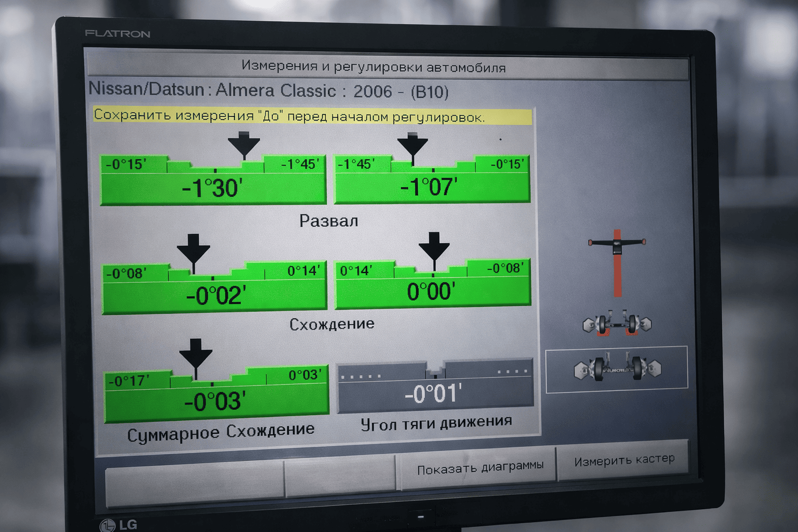The height and width of the screenshot is (532, 798).
Task: Click the 0°03' limit on total toe gauge
Action: (305, 375)
